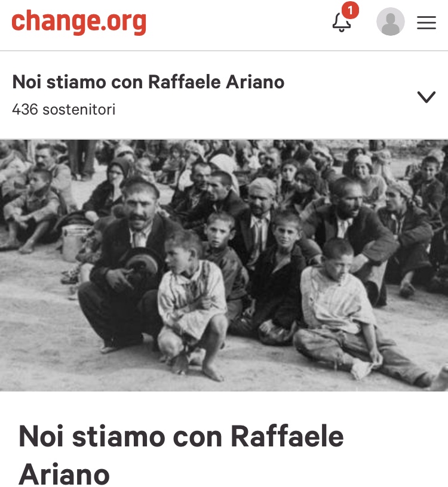Open the hamburger menu icon

pyautogui.click(x=426, y=23)
